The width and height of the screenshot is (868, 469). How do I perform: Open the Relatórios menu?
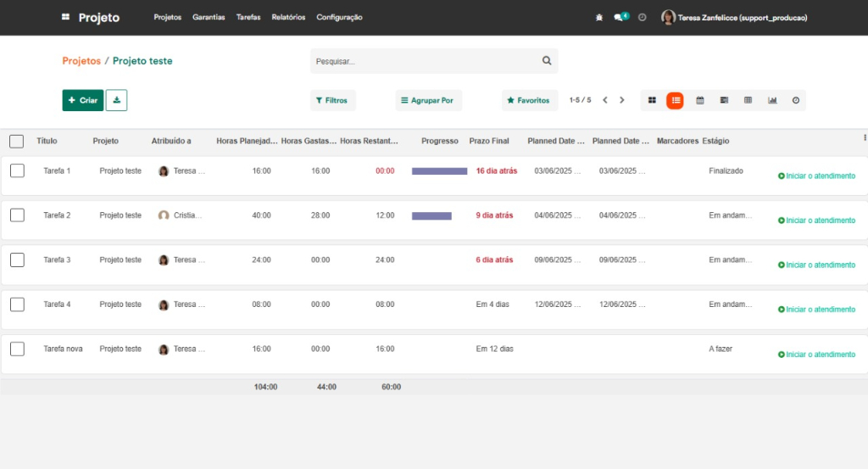288,17
